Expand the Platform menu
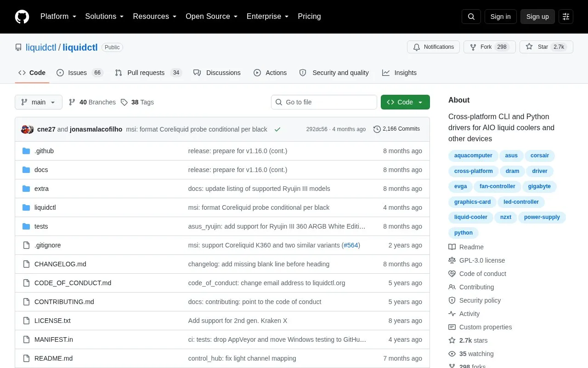This screenshot has width=588, height=368. [x=58, y=17]
